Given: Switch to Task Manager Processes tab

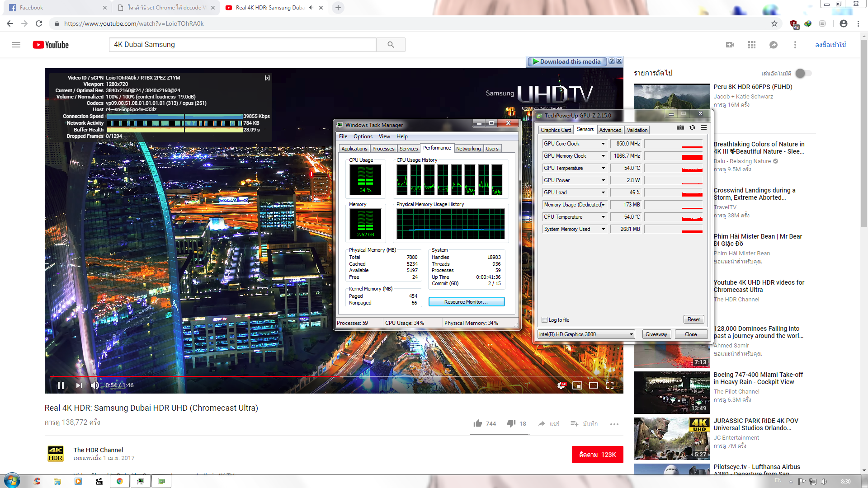Looking at the screenshot, I should [383, 149].
